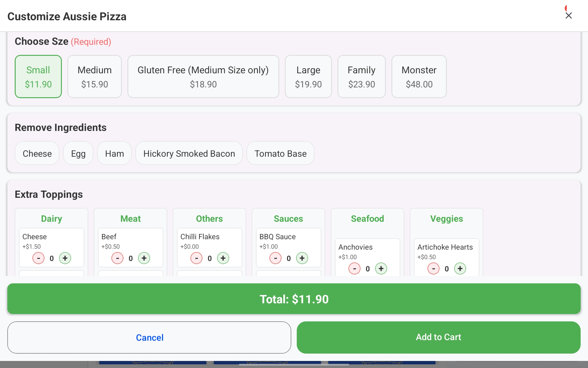
Task: Close the Customize Aussie Pizza dialog
Action: click(x=568, y=15)
